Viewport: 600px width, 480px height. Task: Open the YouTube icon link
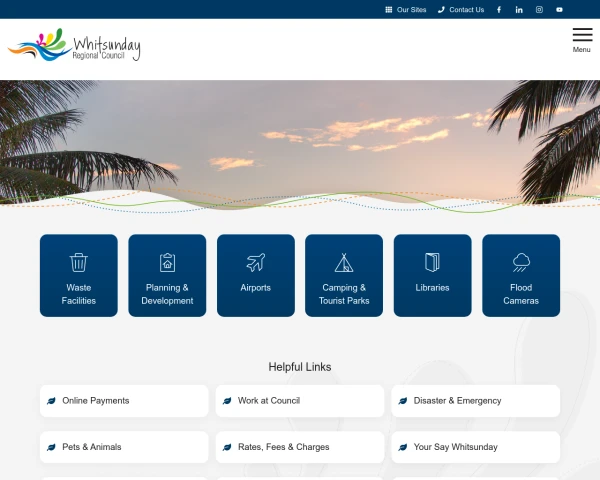[x=559, y=10]
